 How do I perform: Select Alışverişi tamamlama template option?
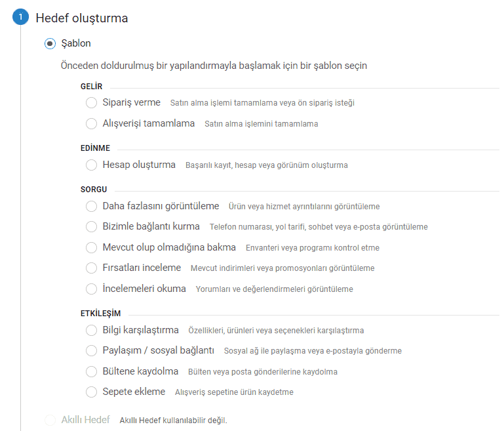tap(92, 123)
